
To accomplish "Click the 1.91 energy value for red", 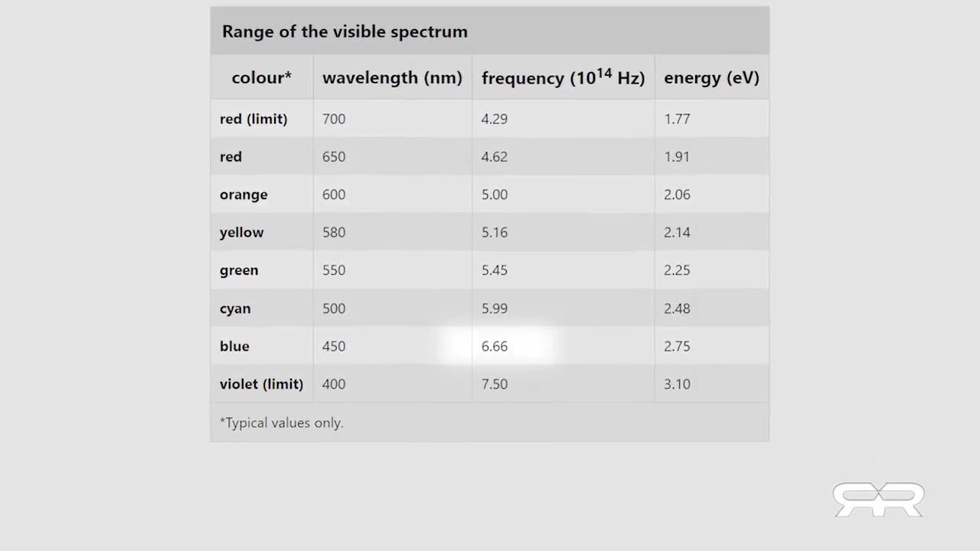I will pyautogui.click(x=677, y=157).
